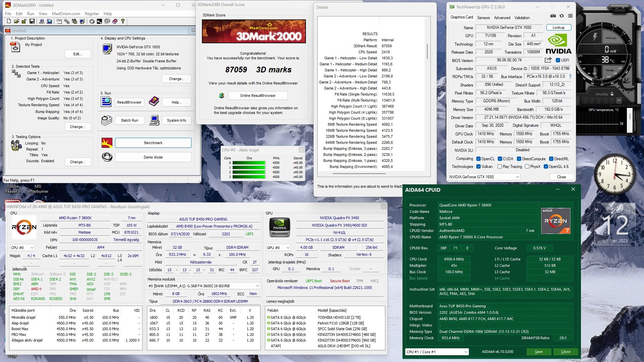Open the GPU-Z hamburger menu
The height and width of the screenshot is (362, 644).
[570, 16]
